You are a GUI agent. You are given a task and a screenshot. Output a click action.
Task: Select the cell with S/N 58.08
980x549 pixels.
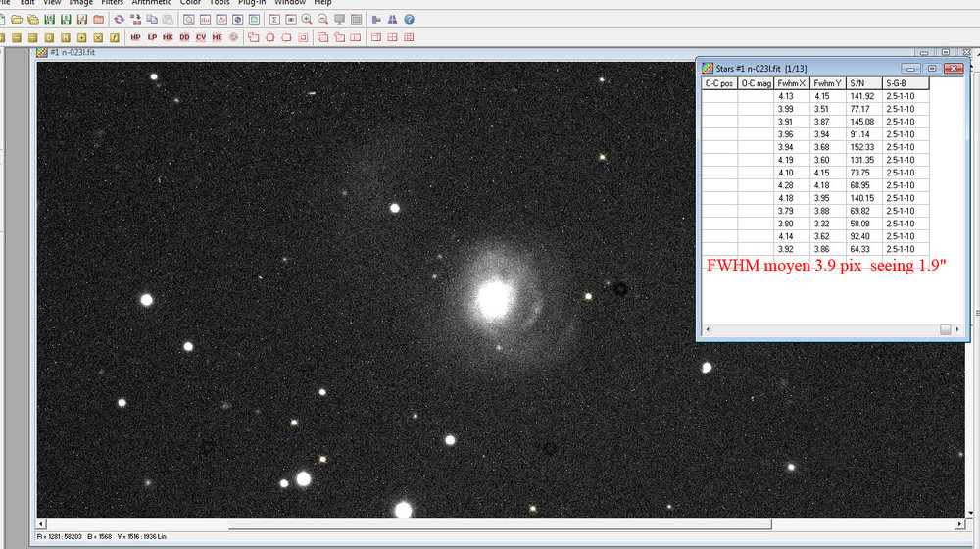(863, 224)
